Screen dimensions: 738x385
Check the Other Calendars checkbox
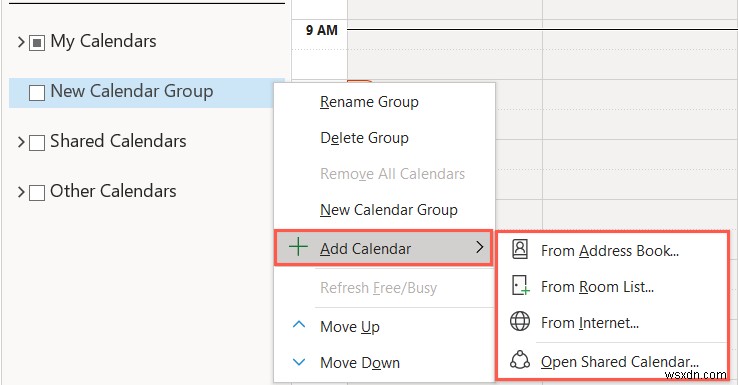tap(37, 192)
